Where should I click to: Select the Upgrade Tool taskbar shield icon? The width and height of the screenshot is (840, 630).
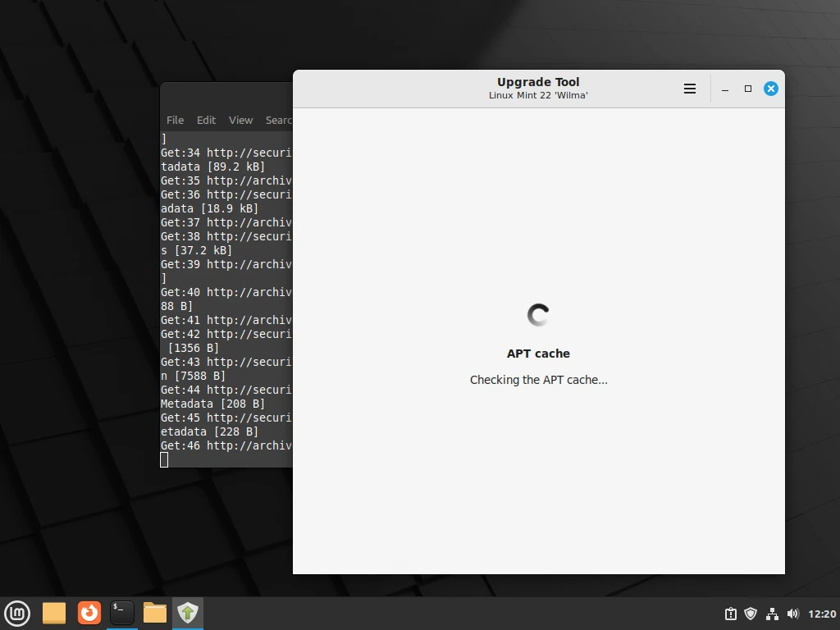pyautogui.click(x=188, y=613)
